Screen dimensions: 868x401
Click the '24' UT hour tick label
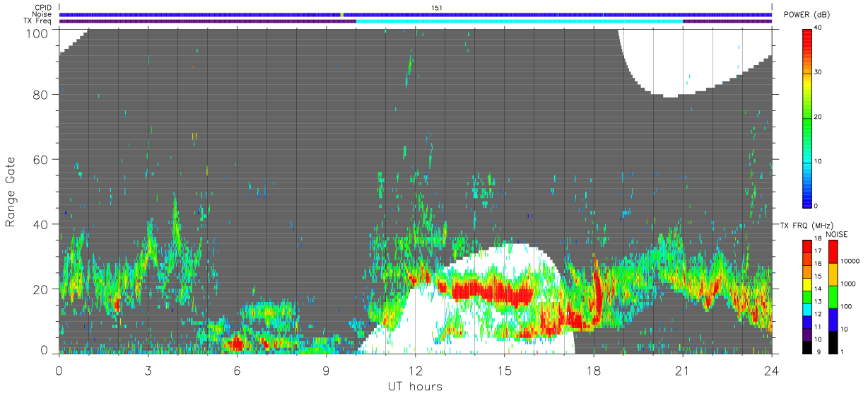(772, 370)
